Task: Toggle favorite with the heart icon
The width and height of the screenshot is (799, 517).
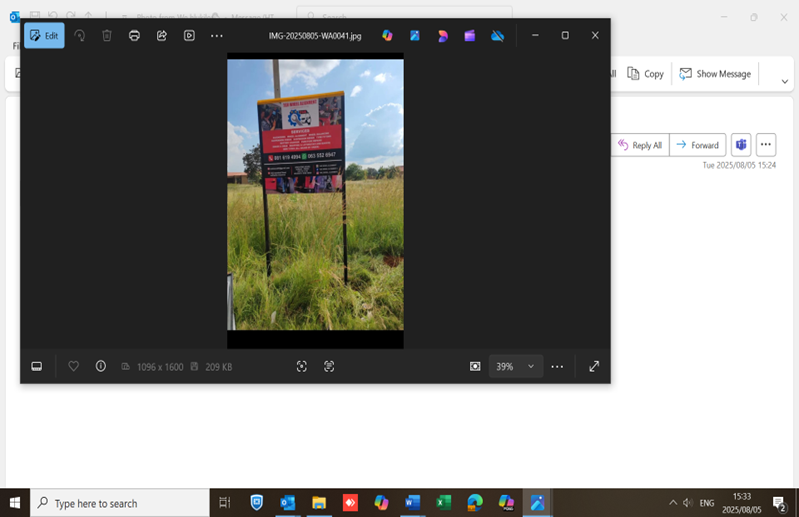Action: (x=73, y=367)
